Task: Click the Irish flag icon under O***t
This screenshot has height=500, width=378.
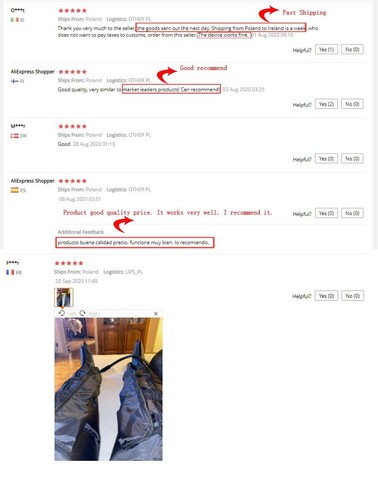Action: [x=14, y=20]
